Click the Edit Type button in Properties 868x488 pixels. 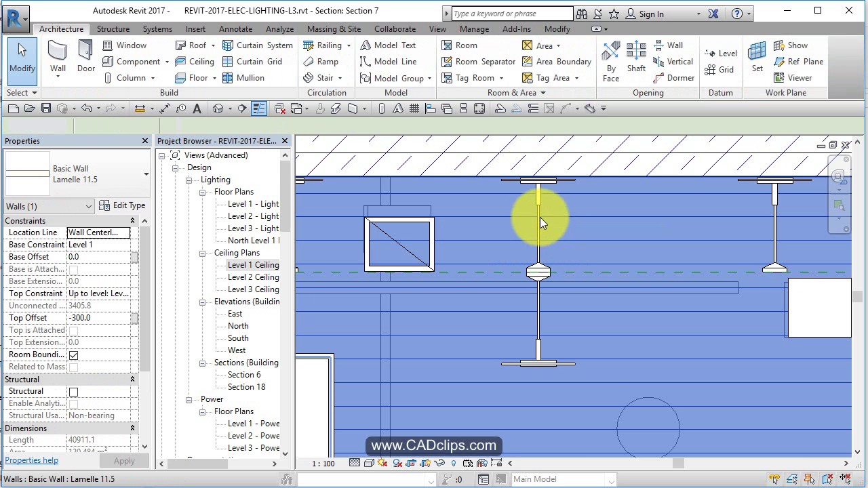(x=122, y=205)
